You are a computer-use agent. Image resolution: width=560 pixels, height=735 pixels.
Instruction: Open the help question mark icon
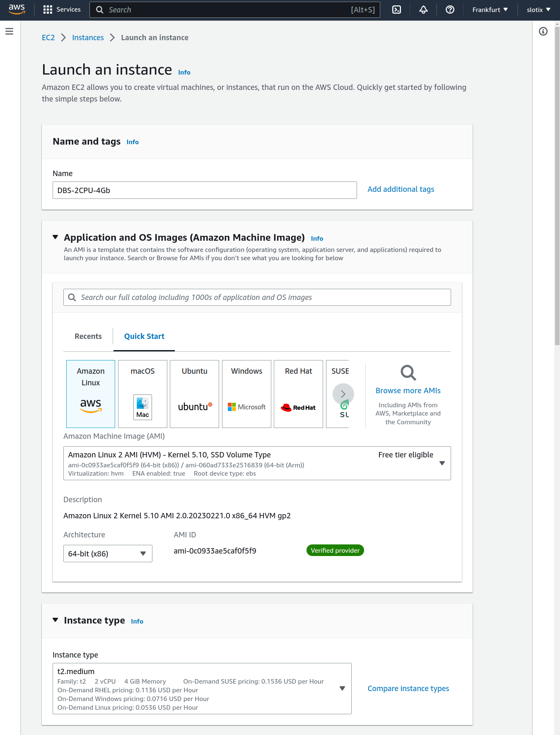pos(450,10)
